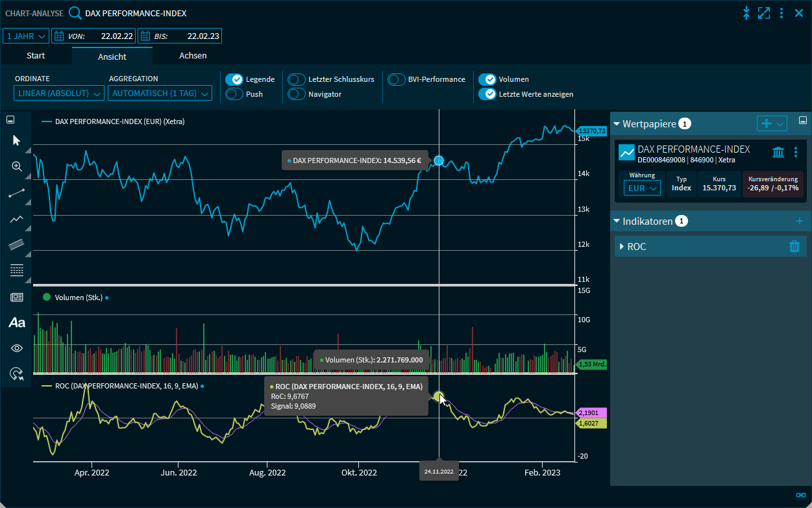Click the search magnifier beside DAX title
The height and width of the screenshot is (508, 812).
75,13
